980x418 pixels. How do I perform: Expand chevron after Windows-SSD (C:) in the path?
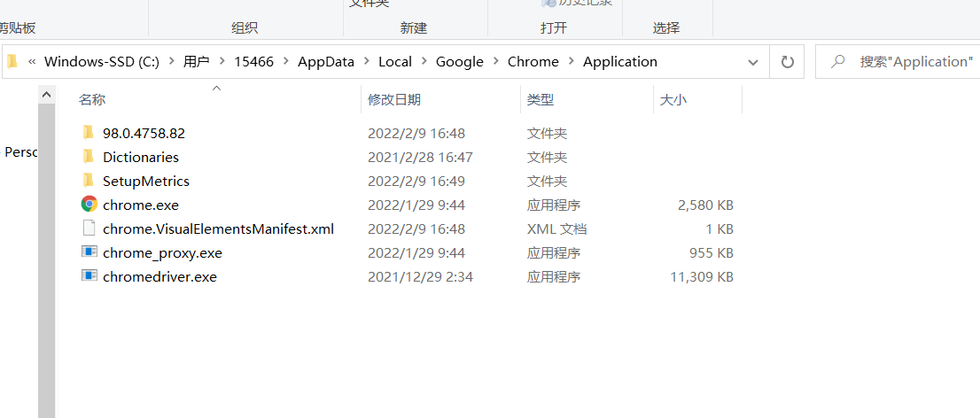click(x=171, y=62)
